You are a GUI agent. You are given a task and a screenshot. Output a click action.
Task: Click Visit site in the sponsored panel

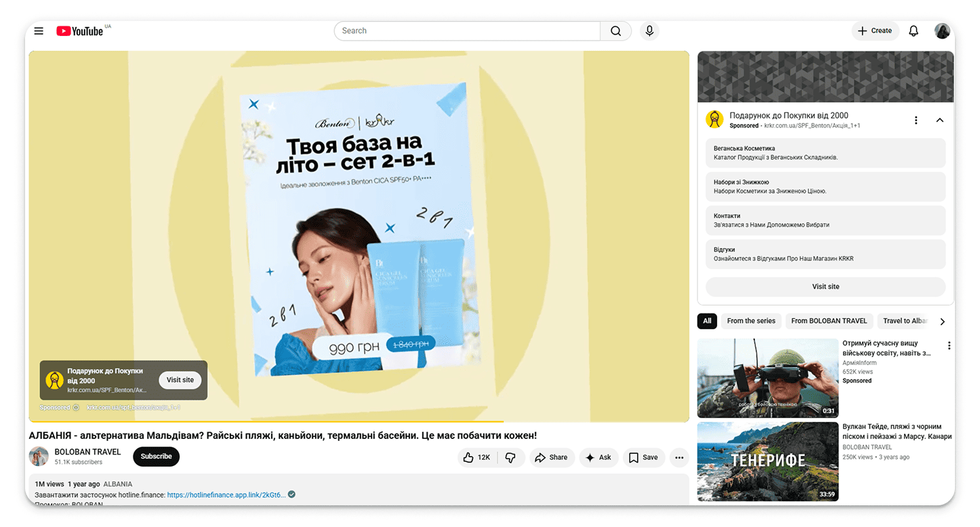pyautogui.click(x=825, y=287)
